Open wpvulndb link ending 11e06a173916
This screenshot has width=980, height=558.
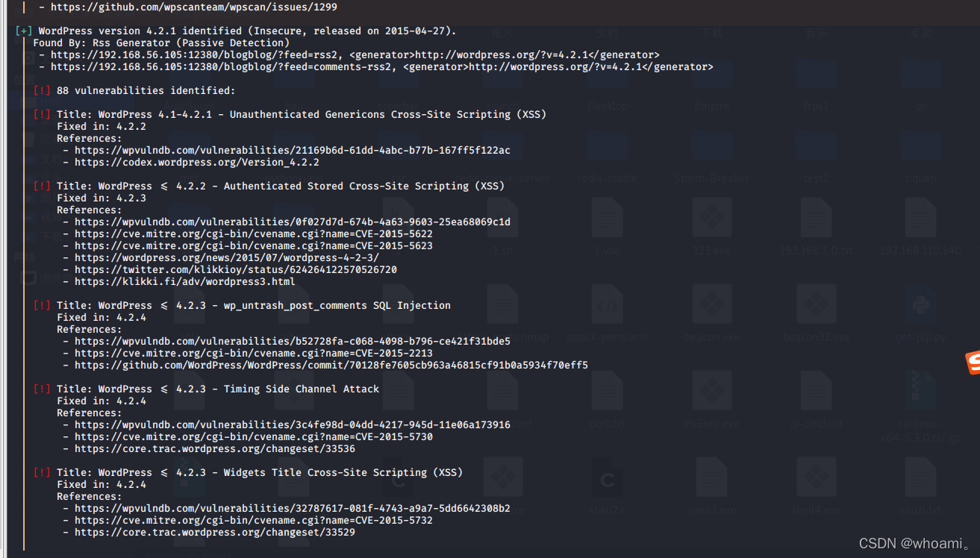[x=293, y=424]
